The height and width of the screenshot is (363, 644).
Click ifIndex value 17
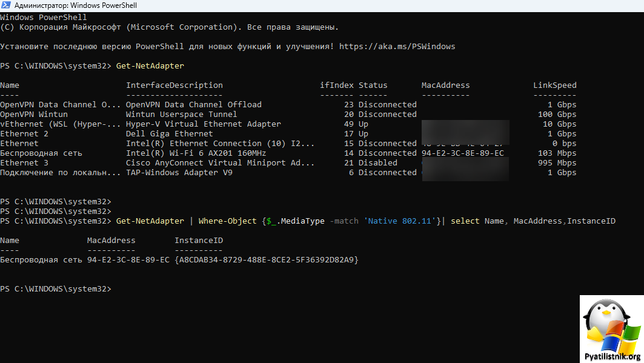pos(349,134)
